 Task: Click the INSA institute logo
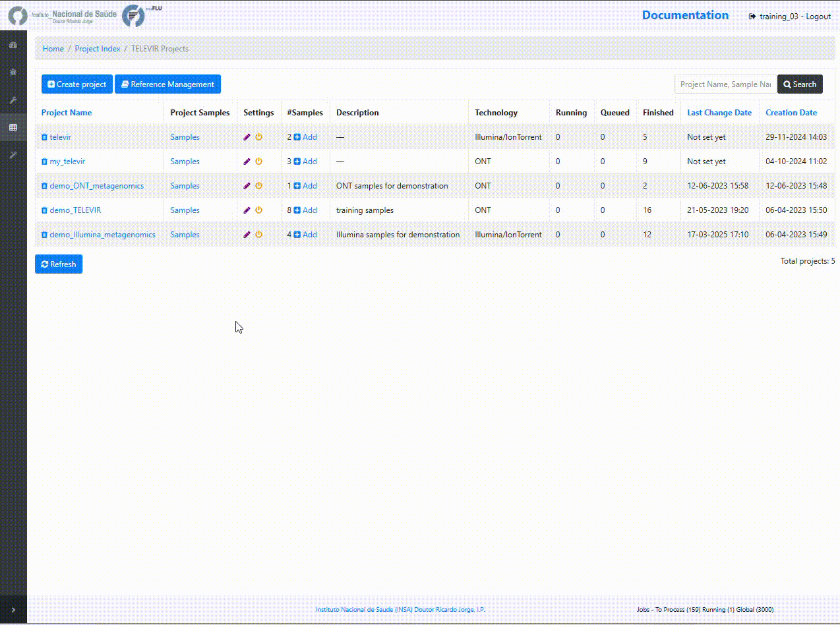(62, 15)
